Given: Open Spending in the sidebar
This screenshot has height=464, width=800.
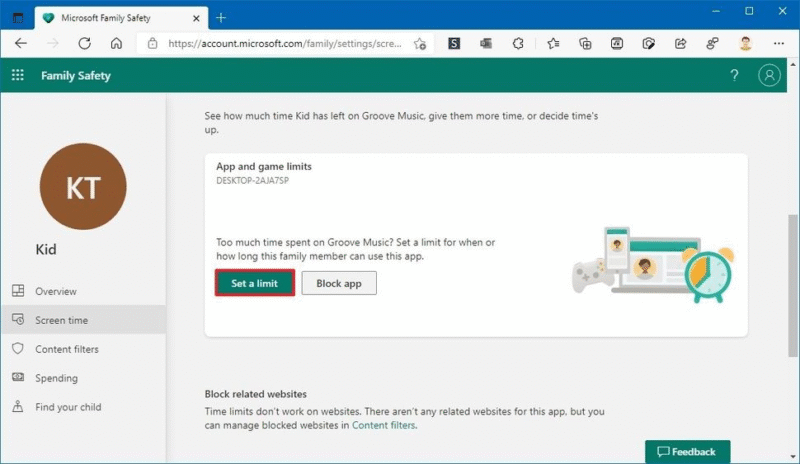Looking at the screenshot, I should click(x=56, y=378).
